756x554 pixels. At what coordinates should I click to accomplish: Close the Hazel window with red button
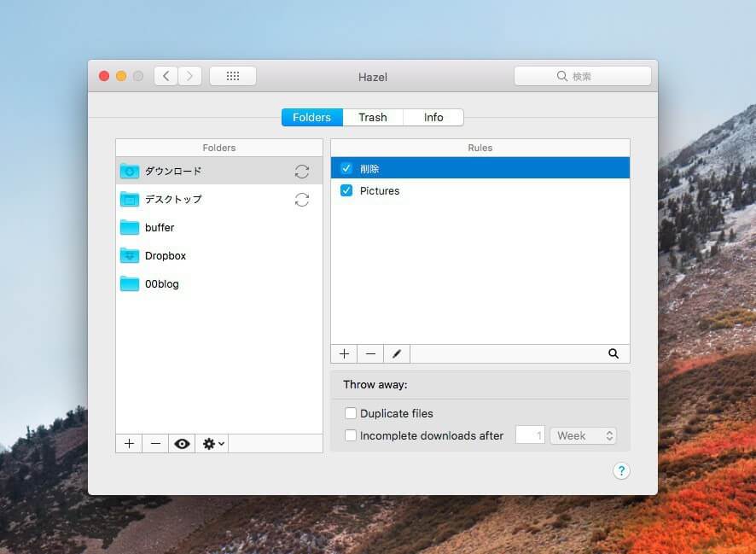(x=103, y=76)
